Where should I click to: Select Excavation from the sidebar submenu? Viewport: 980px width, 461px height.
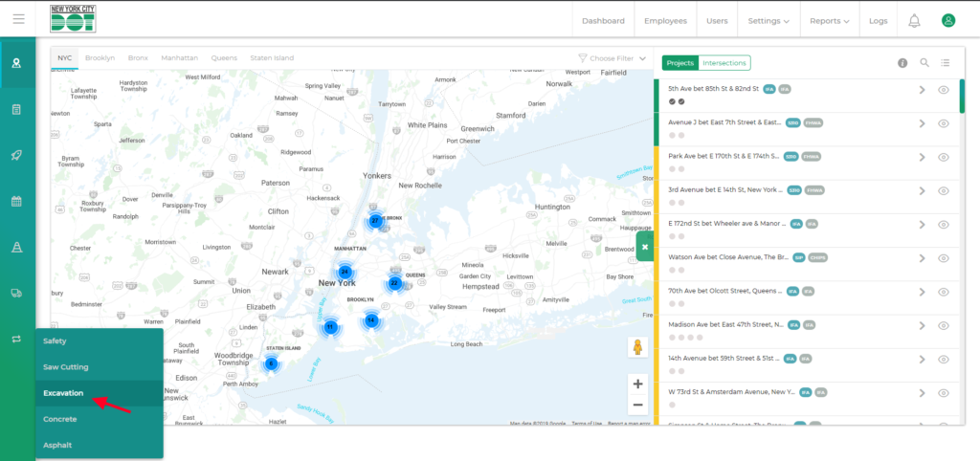tap(63, 393)
